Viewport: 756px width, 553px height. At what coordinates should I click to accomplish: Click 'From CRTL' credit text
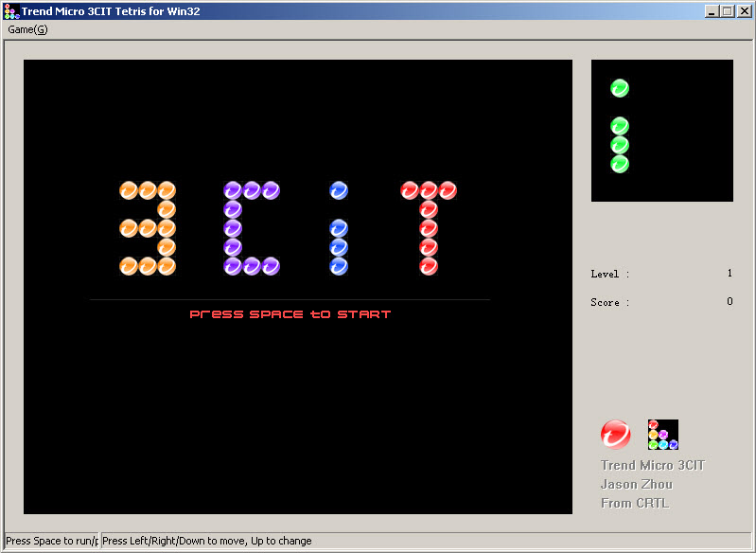pyautogui.click(x=635, y=503)
